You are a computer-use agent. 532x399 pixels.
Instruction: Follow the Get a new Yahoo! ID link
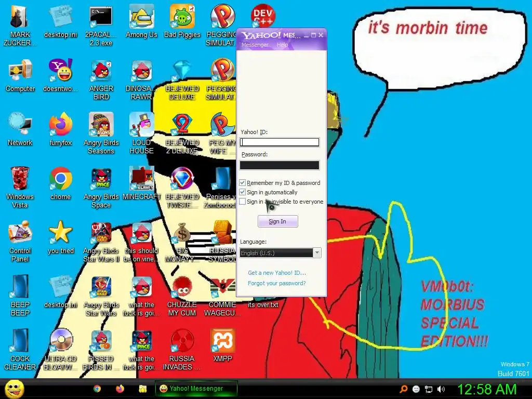(x=277, y=273)
